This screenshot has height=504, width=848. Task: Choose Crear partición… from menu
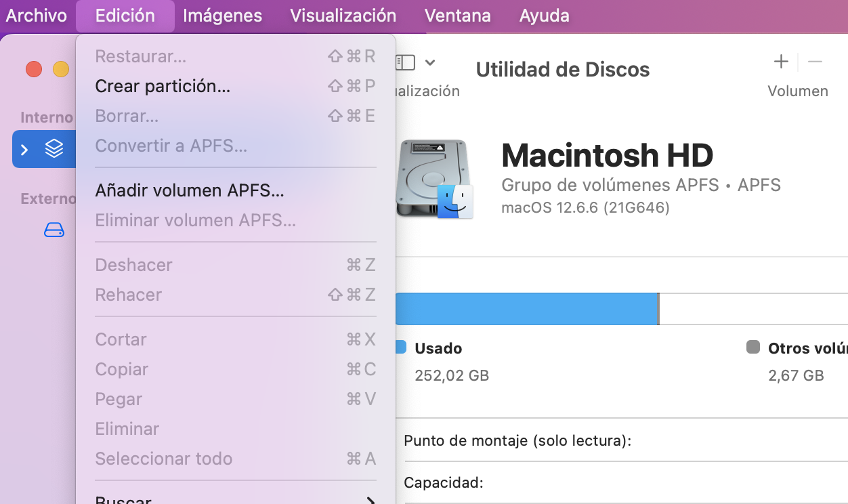[x=236, y=86]
